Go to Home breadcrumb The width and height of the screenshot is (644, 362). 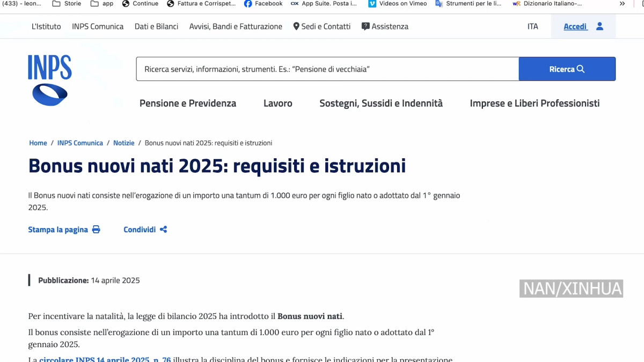click(x=38, y=143)
